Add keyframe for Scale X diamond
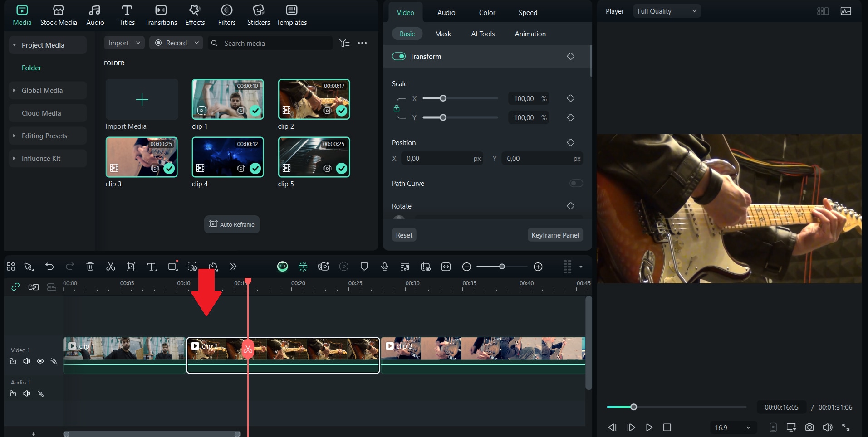Image resolution: width=868 pixels, height=437 pixels. point(571,98)
